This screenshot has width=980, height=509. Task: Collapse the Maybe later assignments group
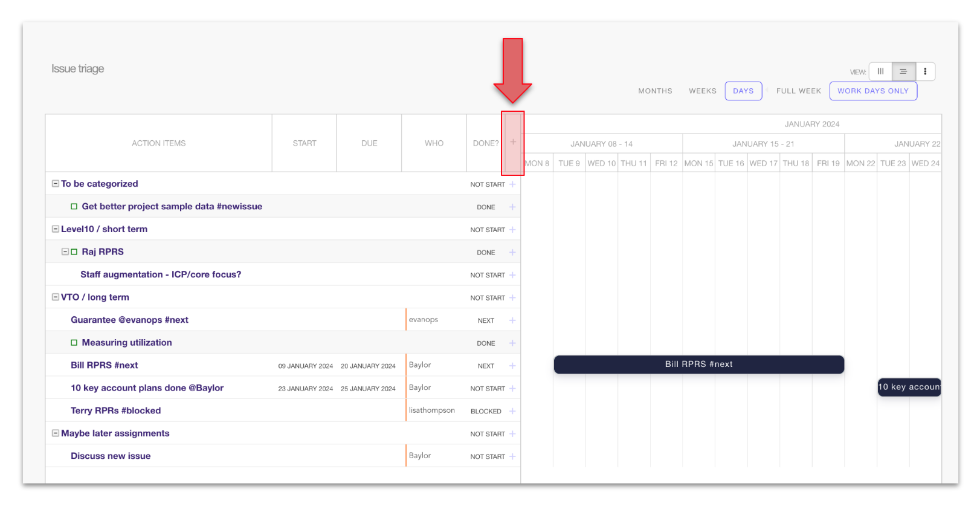(56, 433)
